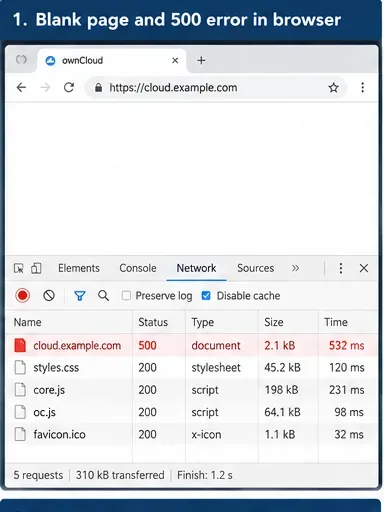Viewport: 384px width, 512px height.
Task: Click the 310 kB transferred summary
Action: pos(120,475)
